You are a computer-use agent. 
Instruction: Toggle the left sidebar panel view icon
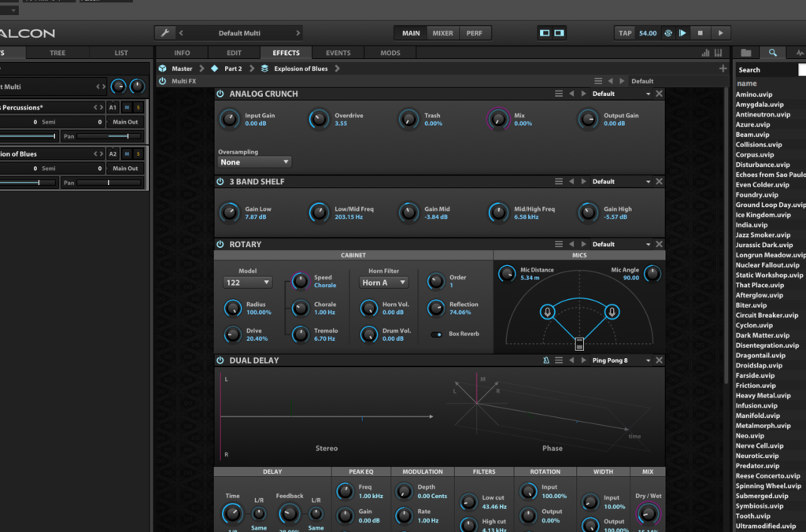(x=545, y=33)
